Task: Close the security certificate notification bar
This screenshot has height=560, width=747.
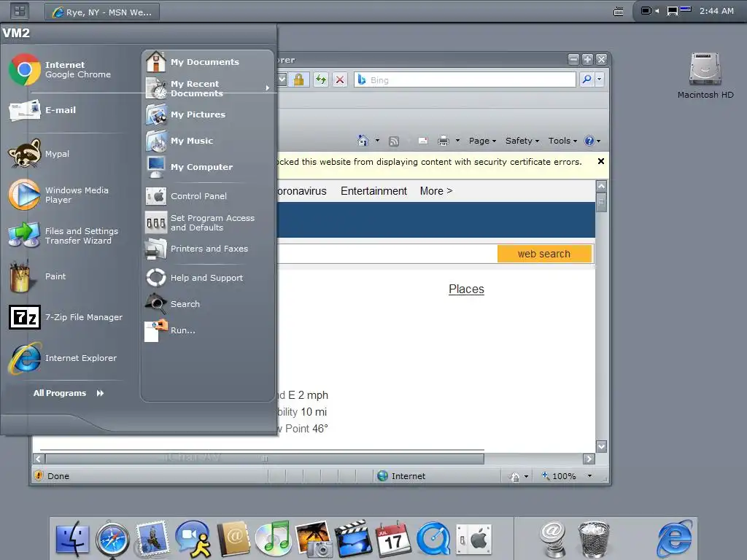Action: click(601, 161)
